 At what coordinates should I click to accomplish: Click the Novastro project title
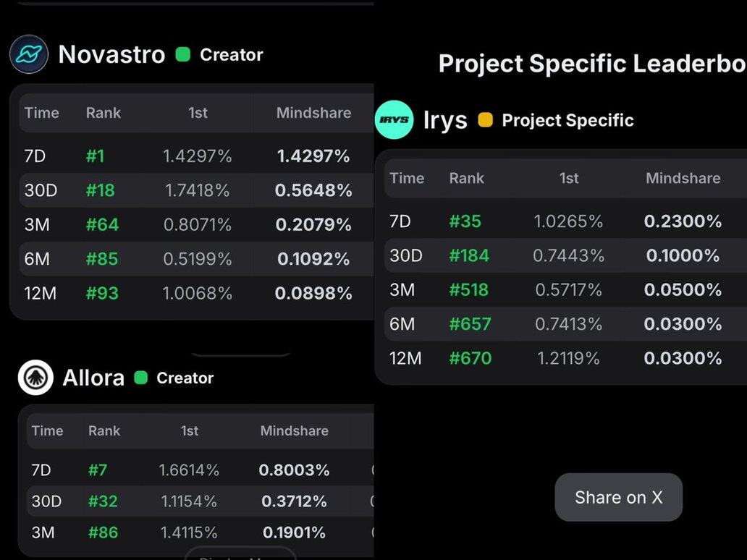(111, 54)
